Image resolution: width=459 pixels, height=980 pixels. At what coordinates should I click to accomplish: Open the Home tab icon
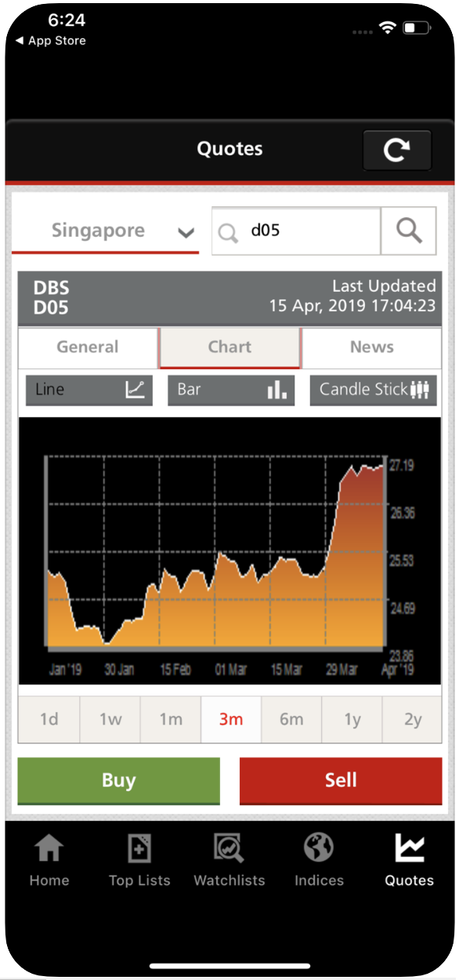[x=49, y=848]
